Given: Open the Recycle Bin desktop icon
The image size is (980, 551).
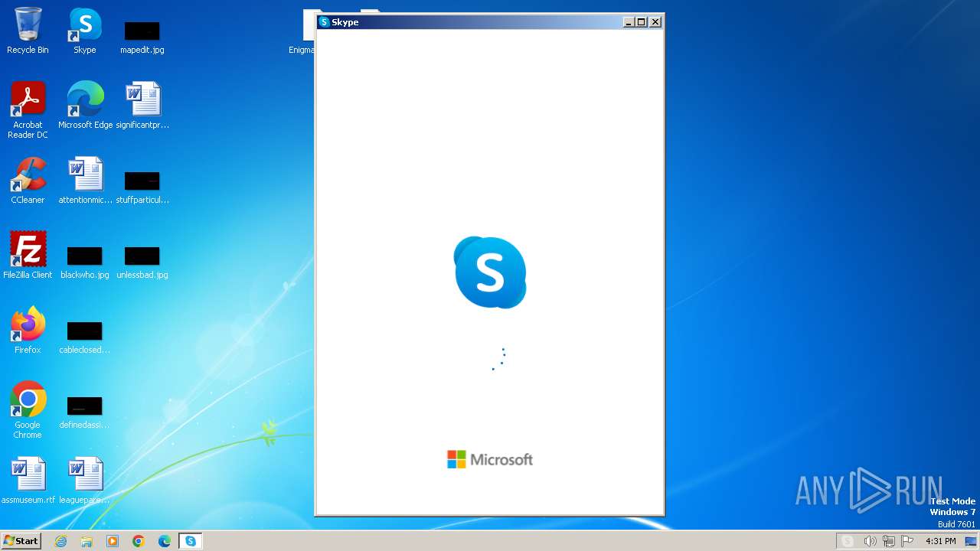Looking at the screenshot, I should [x=28, y=31].
